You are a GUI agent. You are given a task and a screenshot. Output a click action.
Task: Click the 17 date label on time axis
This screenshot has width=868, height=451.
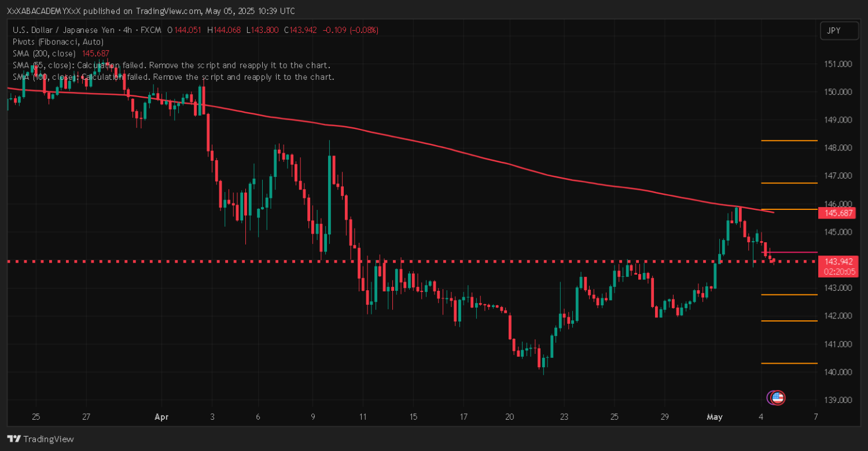coord(464,417)
